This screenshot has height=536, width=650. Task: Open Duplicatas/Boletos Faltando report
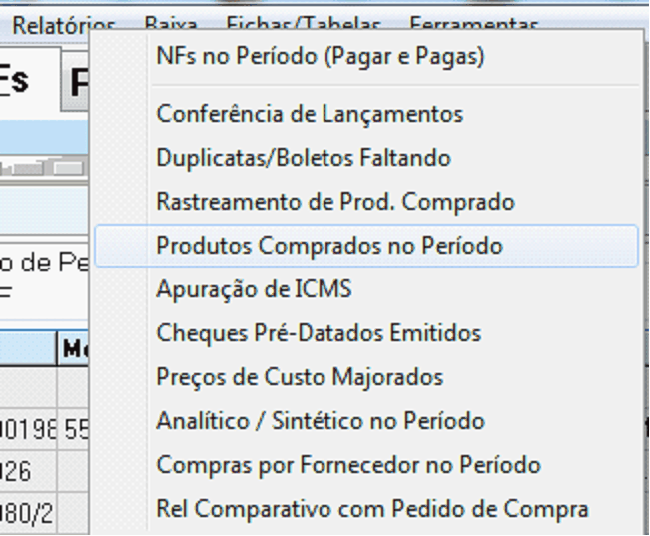pyautogui.click(x=303, y=158)
